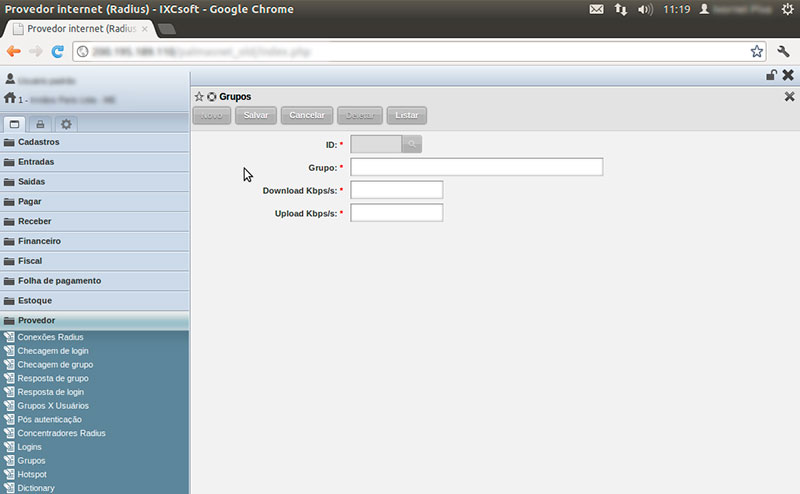The width and height of the screenshot is (800, 494).
Task: Open Grupos X Usuários item
Action: (53, 406)
